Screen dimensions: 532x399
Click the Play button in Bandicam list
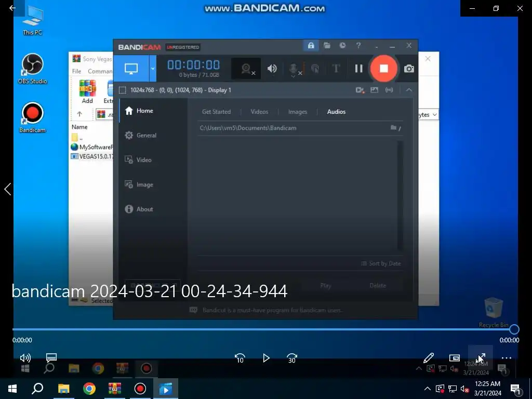pyautogui.click(x=325, y=285)
